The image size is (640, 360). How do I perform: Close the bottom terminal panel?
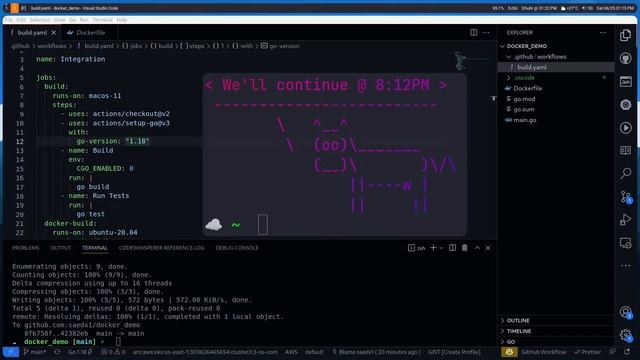point(488,248)
